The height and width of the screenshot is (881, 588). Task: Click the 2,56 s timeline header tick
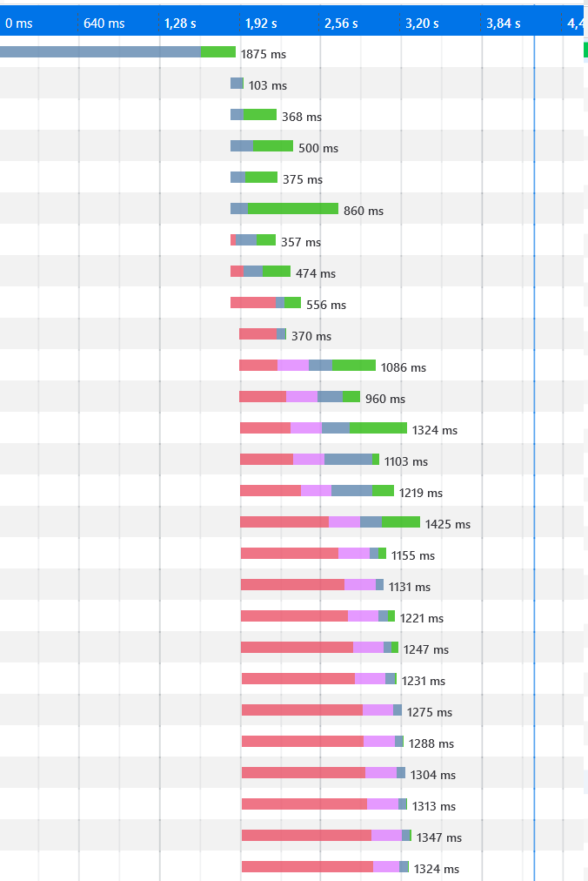pos(341,24)
